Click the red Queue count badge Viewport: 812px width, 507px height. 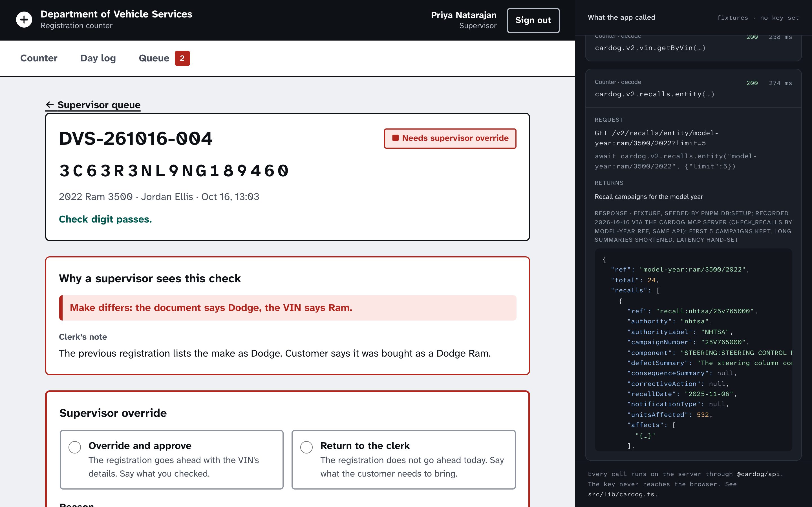tap(182, 58)
